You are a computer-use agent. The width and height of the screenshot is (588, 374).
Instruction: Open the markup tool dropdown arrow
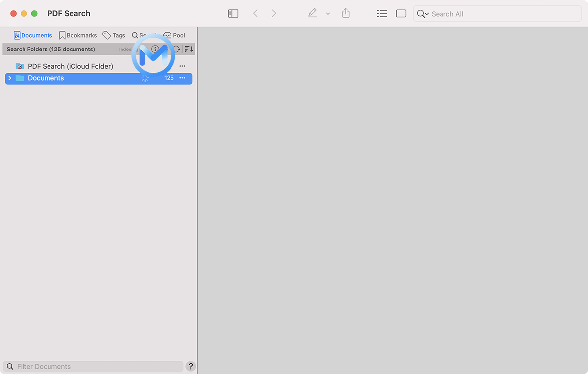328,14
